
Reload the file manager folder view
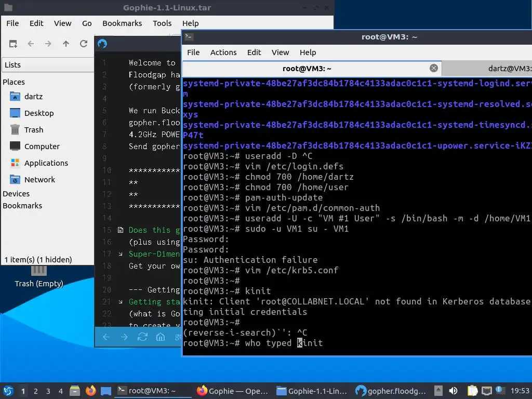[x=84, y=44]
